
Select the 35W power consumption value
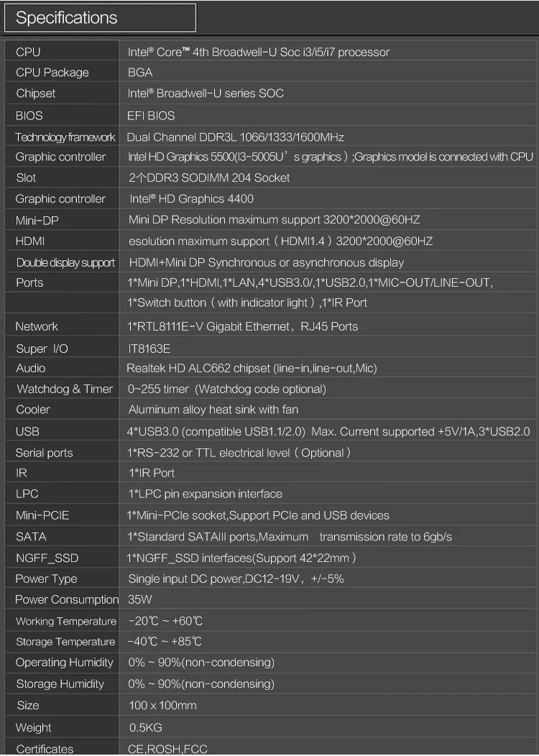pos(140,599)
